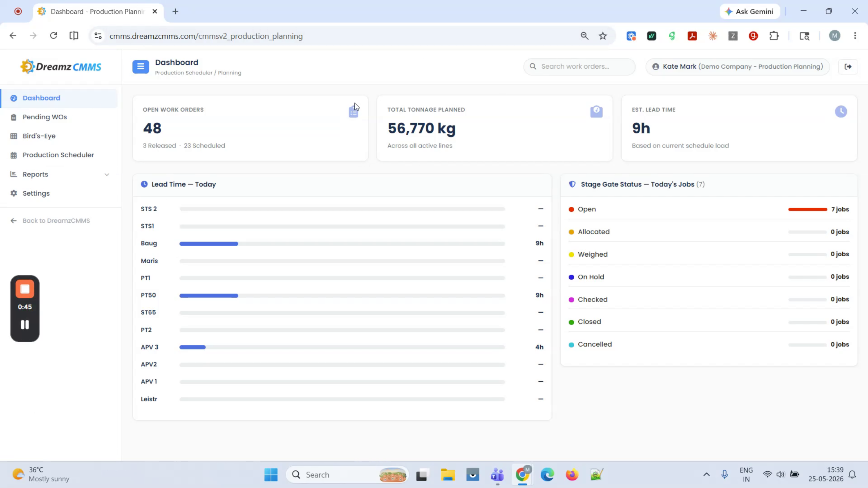Click Kate Mark user profile button
The image size is (868, 488).
737,67
